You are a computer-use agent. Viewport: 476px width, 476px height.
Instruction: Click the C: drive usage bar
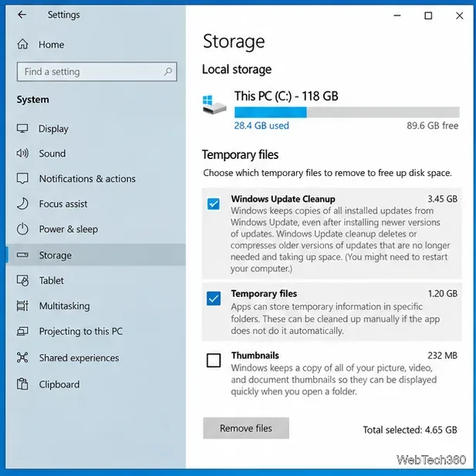pos(346,113)
